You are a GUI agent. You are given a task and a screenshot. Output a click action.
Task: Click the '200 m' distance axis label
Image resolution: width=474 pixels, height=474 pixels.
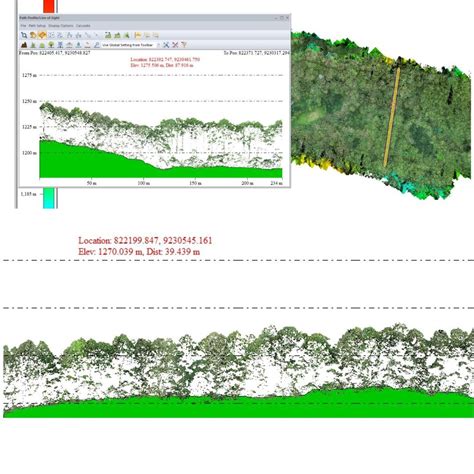pos(247,183)
